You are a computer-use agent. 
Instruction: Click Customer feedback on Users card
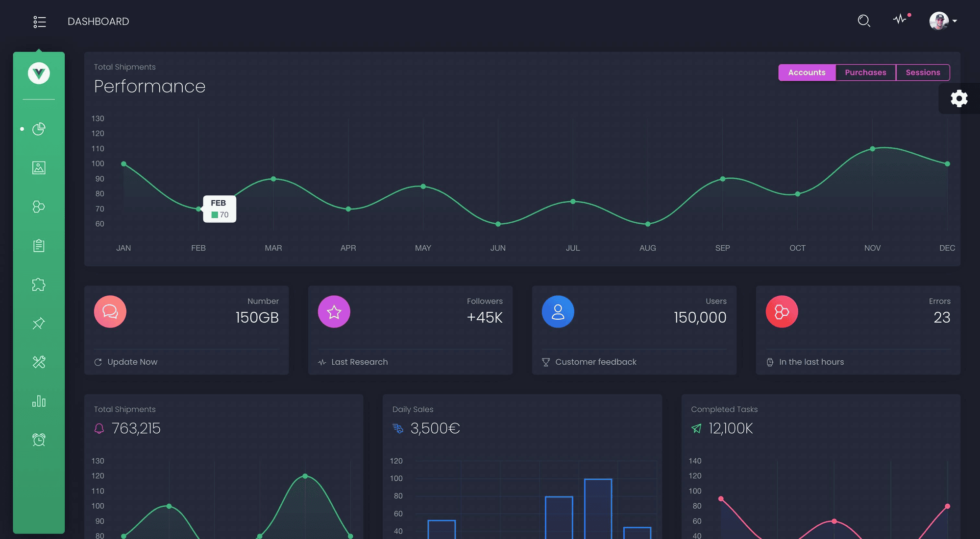[x=596, y=362]
